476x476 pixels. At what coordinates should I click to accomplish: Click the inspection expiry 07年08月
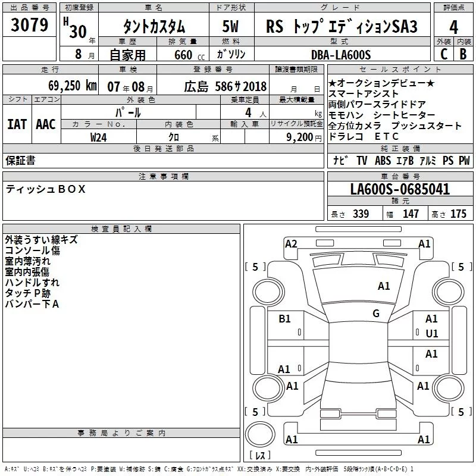[130, 87]
